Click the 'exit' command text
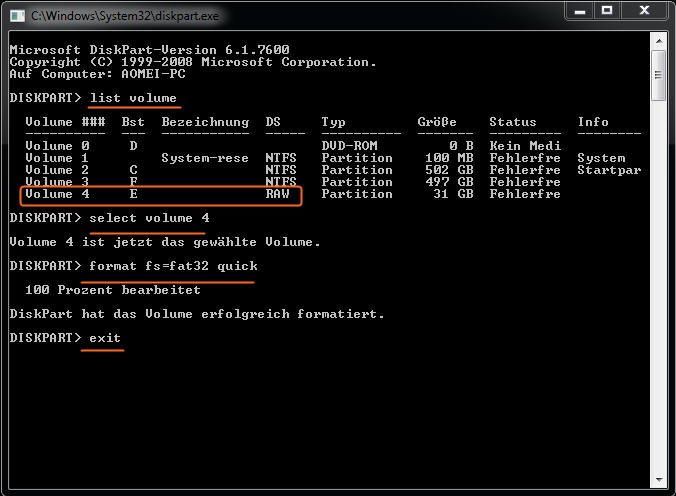Image resolution: width=676 pixels, height=496 pixels. pos(105,338)
